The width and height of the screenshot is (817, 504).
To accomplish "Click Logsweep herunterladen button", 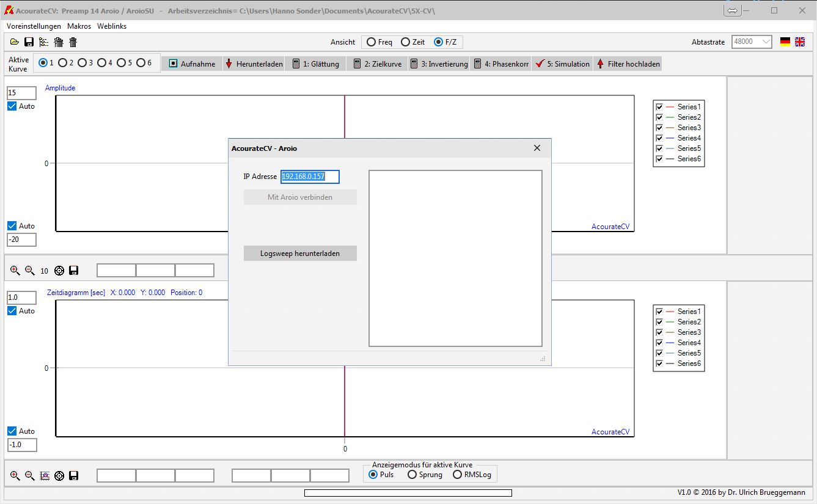I will coord(300,254).
